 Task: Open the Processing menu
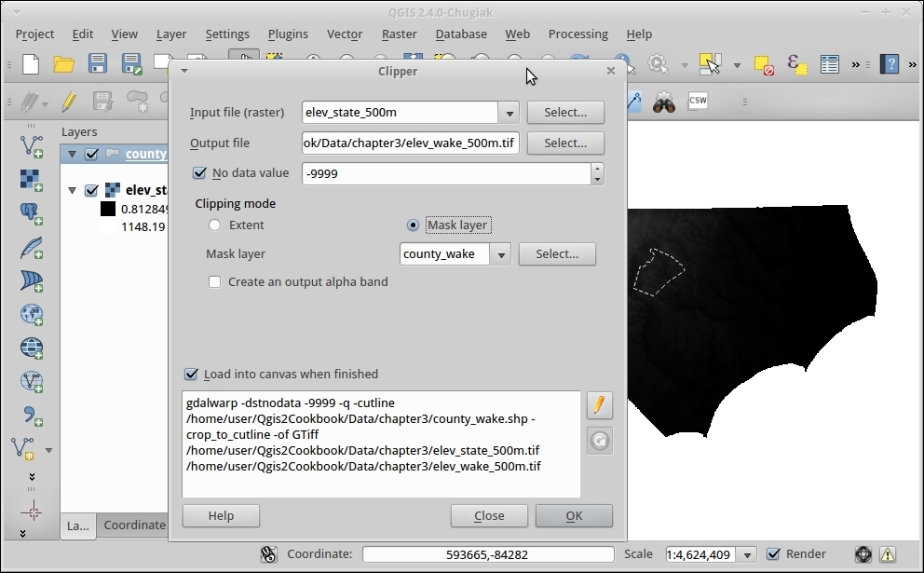click(578, 34)
